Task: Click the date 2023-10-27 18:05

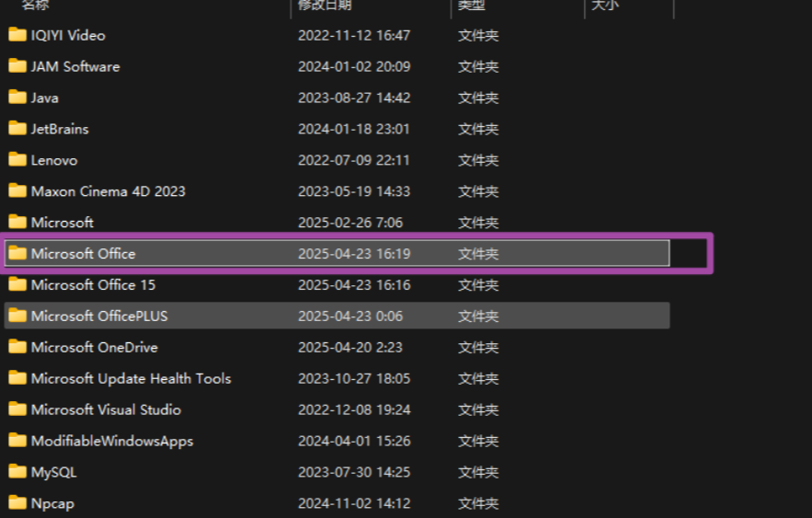Action: 354,378
